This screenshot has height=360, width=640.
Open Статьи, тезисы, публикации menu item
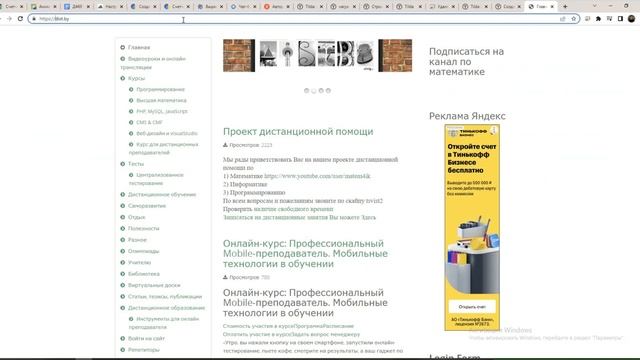click(165, 296)
